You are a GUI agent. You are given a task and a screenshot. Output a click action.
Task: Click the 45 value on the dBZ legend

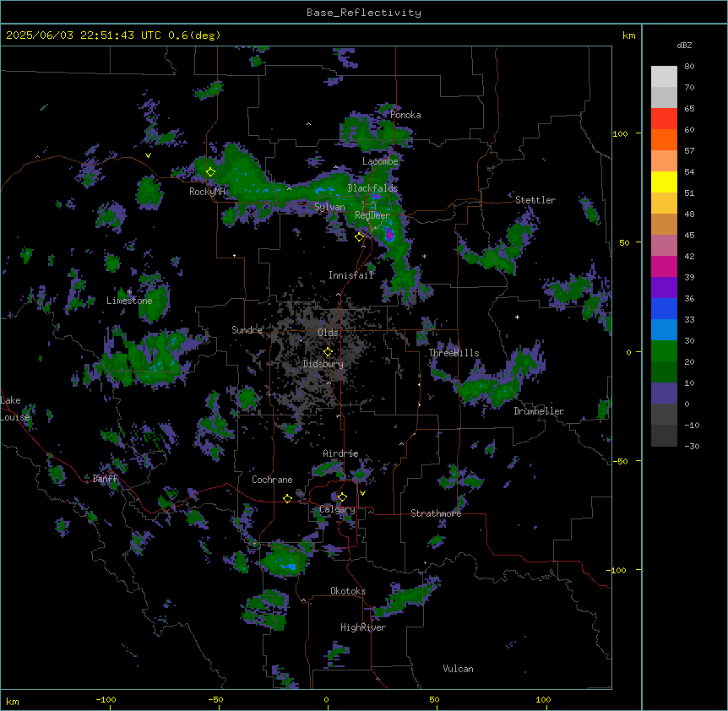click(x=689, y=235)
